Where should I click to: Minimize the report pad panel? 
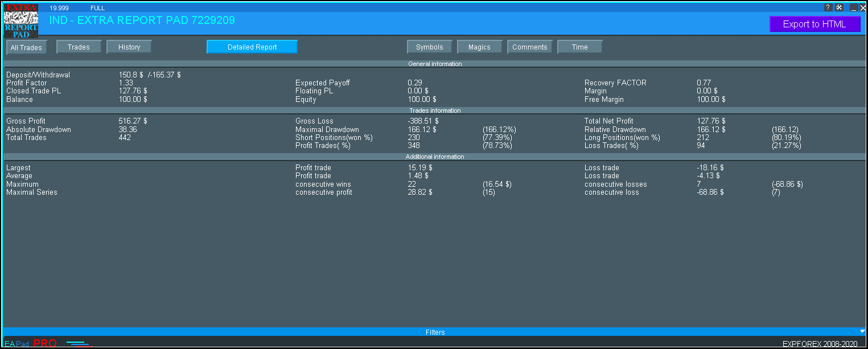853,7
